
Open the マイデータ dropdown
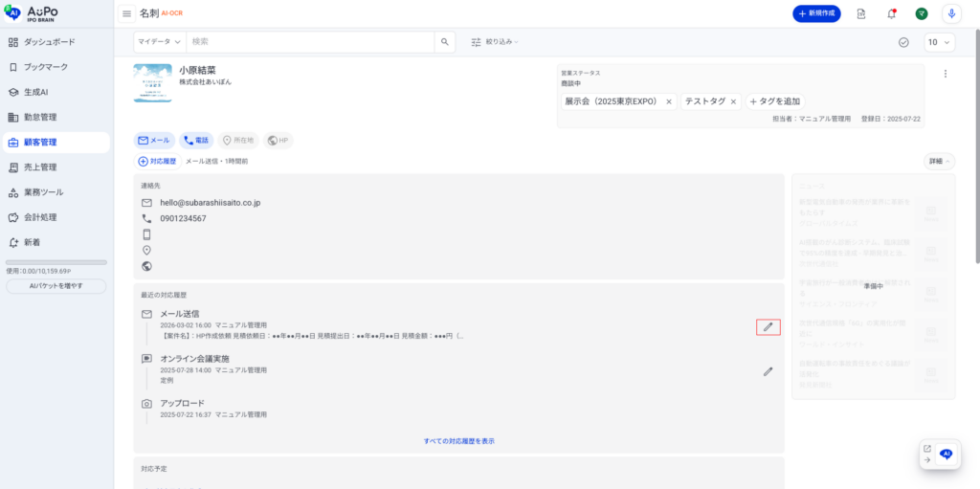point(159,42)
